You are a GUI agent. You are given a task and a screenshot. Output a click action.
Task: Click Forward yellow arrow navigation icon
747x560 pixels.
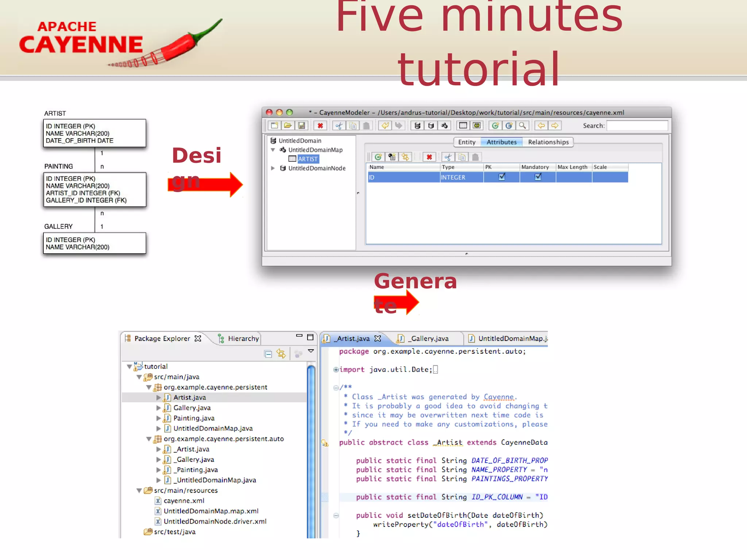[555, 126]
